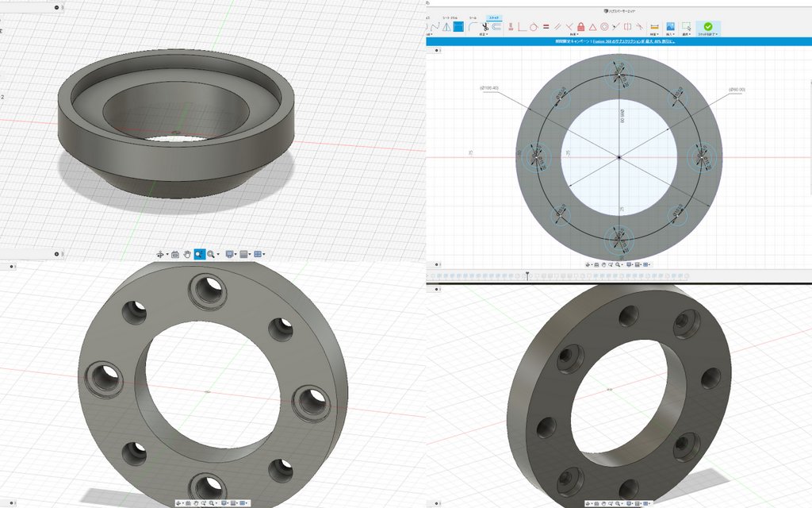Expand Grid settings arrow in cup model view
This screenshot has width=812, height=508.
(x=250, y=254)
